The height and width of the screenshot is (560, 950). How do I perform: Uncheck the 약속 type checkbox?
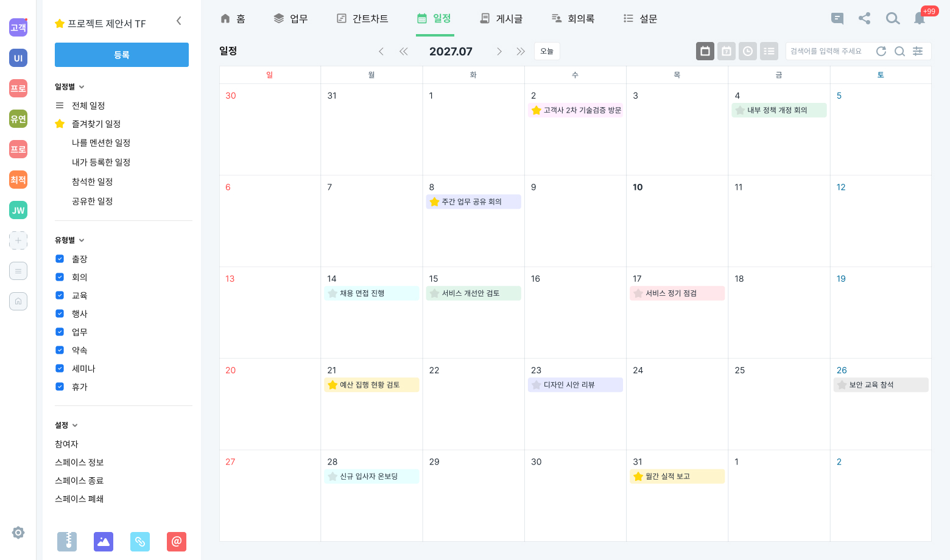click(x=60, y=350)
